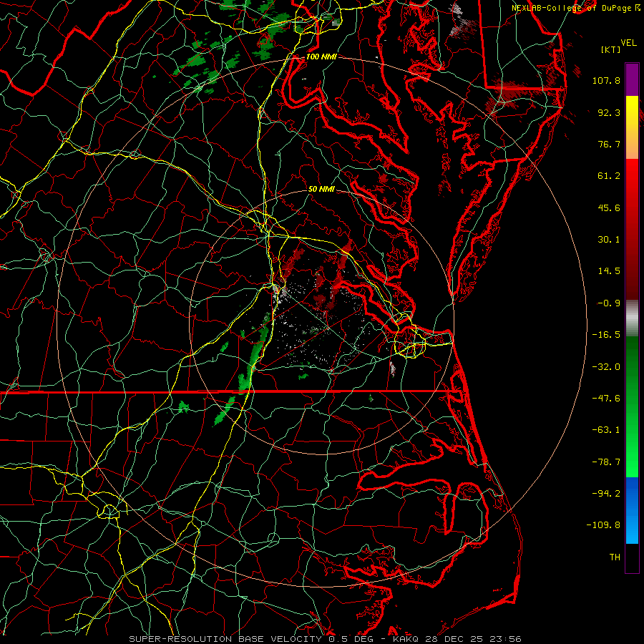Click the -47.6 velocity scale value
The height and width of the screenshot is (644, 644).
606,399
